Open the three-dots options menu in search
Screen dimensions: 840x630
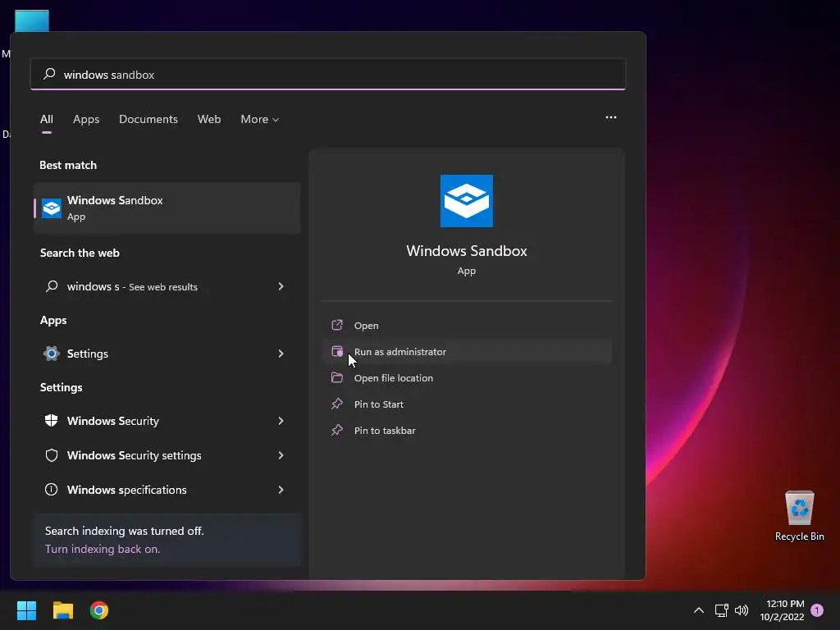click(x=610, y=117)
